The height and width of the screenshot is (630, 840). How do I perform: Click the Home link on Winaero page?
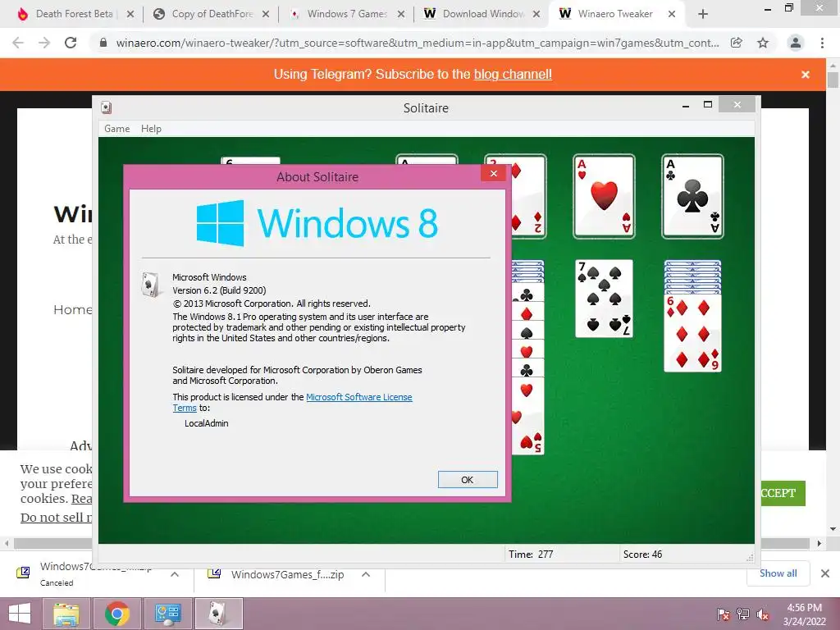72,309
